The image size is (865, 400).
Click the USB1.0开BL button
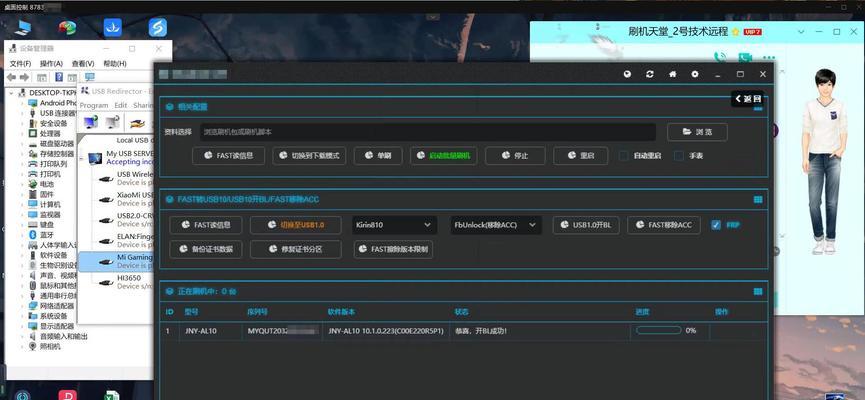tap(586, 225)
